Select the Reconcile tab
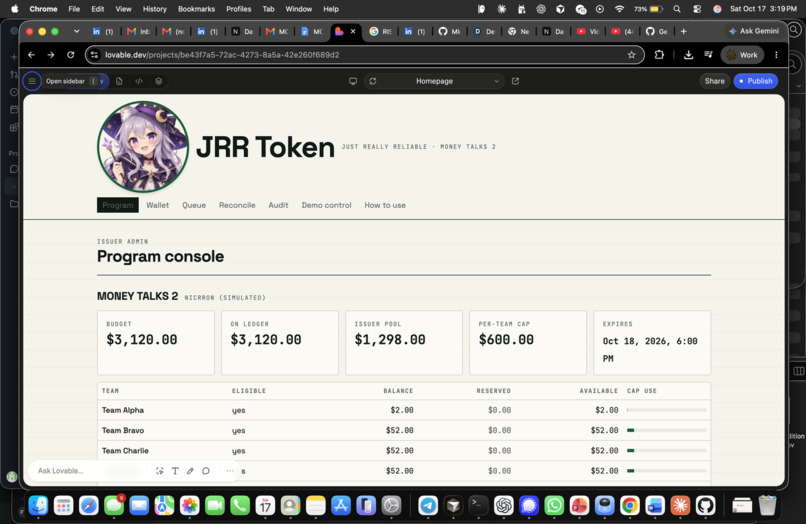 coord(237,205)
